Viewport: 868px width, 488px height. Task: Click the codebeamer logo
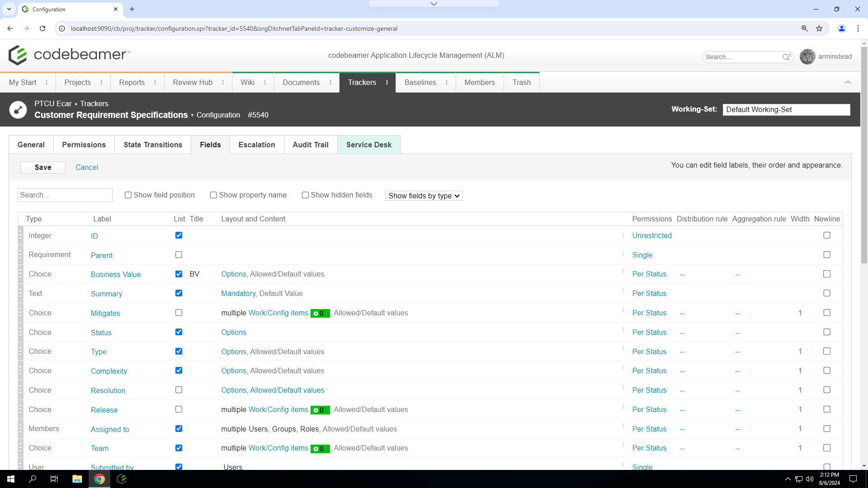(x=68, y=55)
